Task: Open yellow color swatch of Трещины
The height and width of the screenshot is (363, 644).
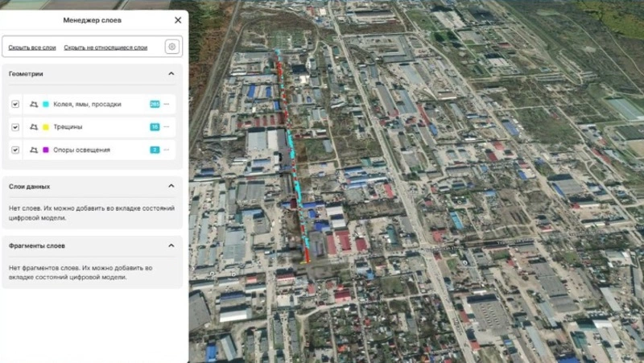Action: (46, 127)
